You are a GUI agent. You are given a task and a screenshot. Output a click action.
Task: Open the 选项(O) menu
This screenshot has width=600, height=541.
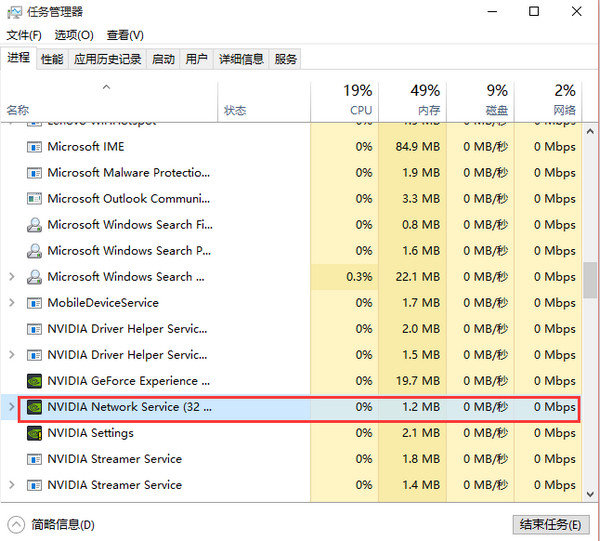coord(74,35)
